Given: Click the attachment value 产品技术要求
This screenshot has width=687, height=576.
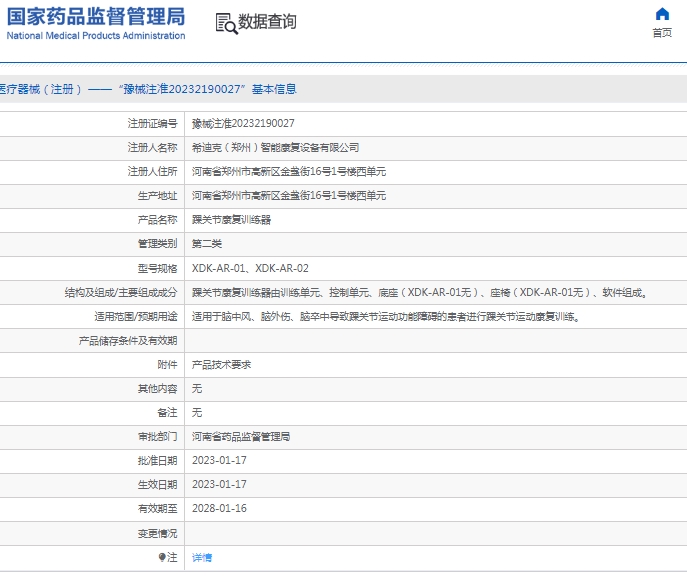Looking at the screenshot, I should point(221,364).
